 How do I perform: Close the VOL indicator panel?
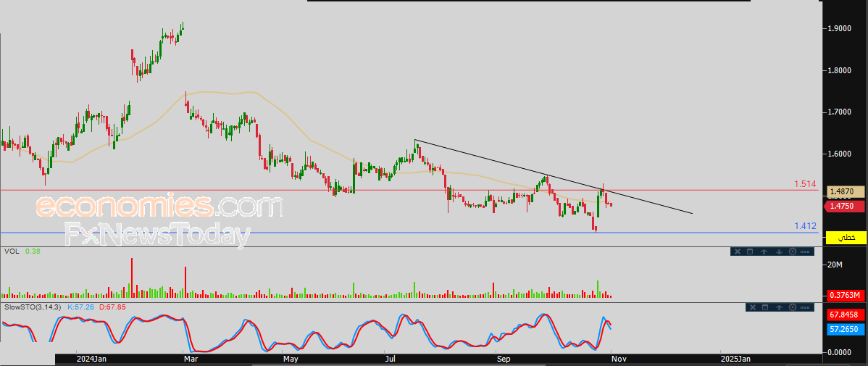tap(738, 251)
